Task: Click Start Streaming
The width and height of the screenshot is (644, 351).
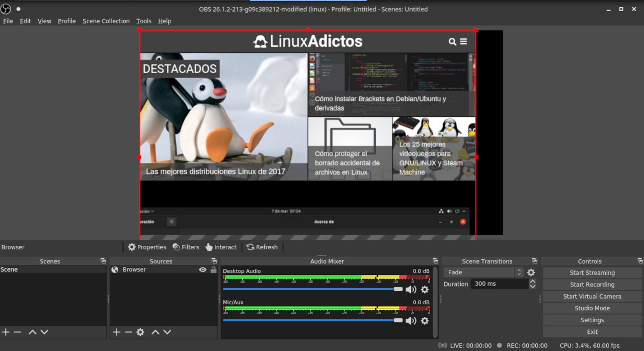Action: click(x=592, y=272)
